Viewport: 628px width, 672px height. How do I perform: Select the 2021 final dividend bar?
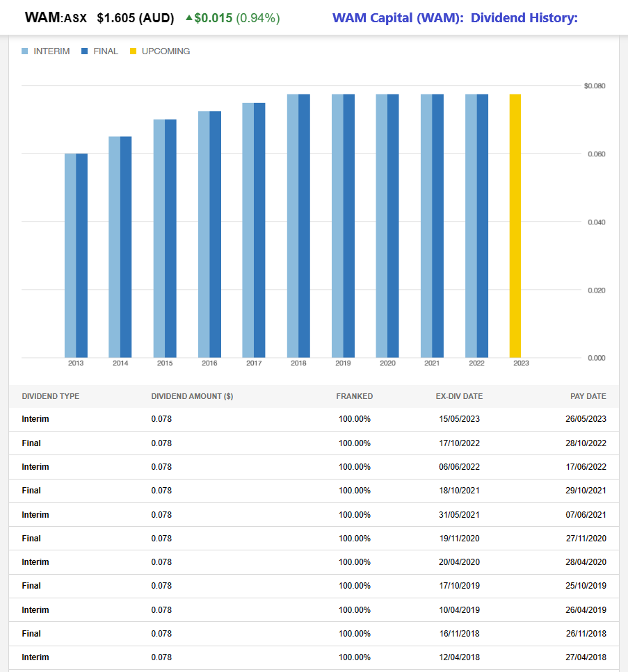click(438, 226)
